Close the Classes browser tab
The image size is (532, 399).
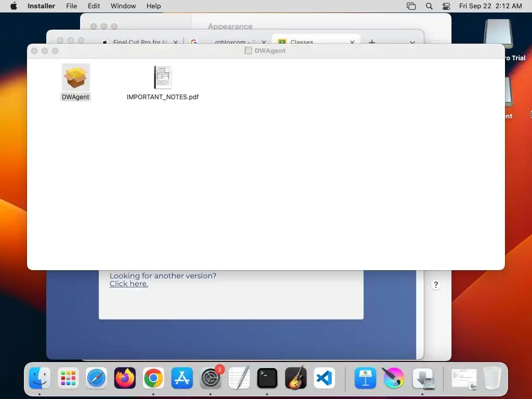[x=352, y=42]
